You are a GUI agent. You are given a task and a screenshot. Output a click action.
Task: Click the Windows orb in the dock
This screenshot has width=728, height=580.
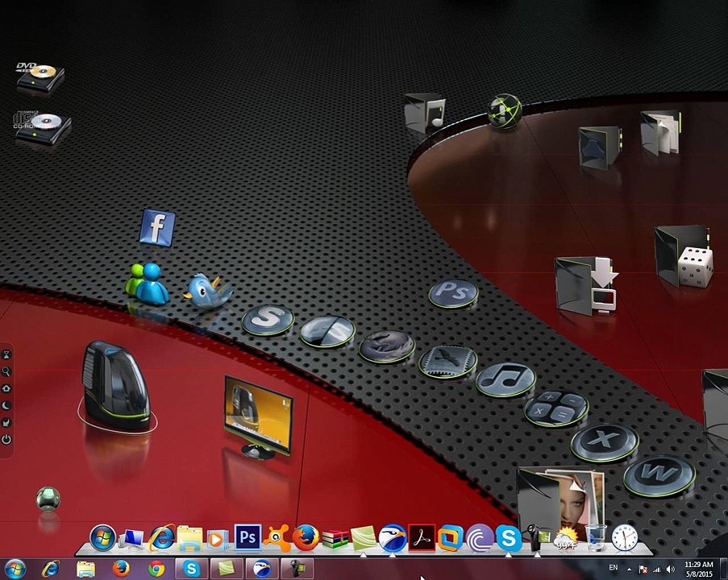tap(102, 538)
